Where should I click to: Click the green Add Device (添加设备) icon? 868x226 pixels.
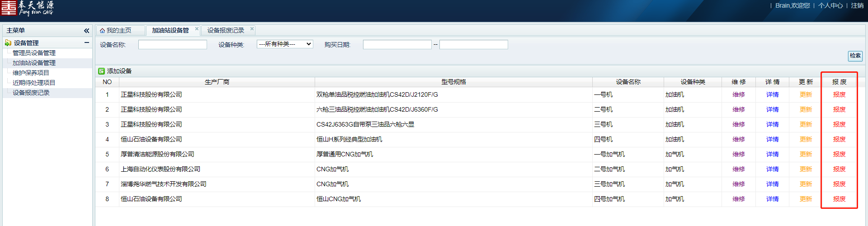click(102, 71)
